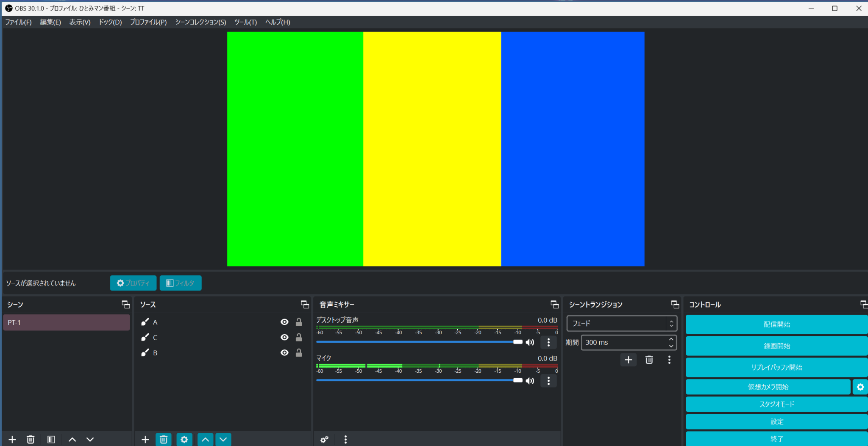Open the フェード transition dropdown

[621, 324]
